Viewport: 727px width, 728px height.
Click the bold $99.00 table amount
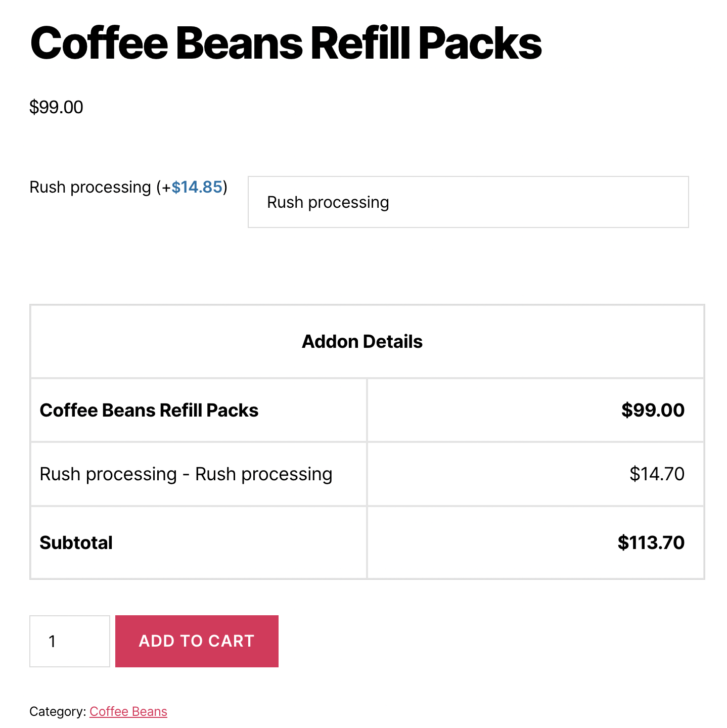[653, 411]
